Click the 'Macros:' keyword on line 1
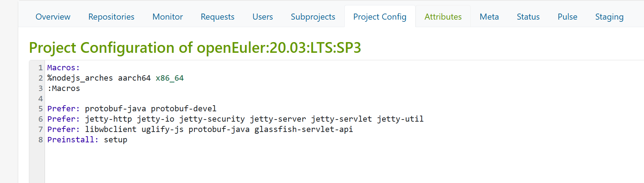 [x=63, y=68]
